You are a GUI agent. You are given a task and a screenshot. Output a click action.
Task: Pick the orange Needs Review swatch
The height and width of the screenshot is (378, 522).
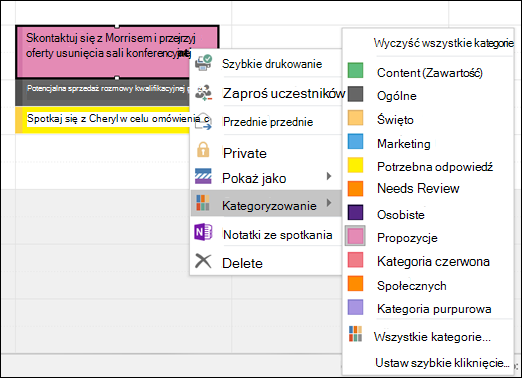[355, 188]
